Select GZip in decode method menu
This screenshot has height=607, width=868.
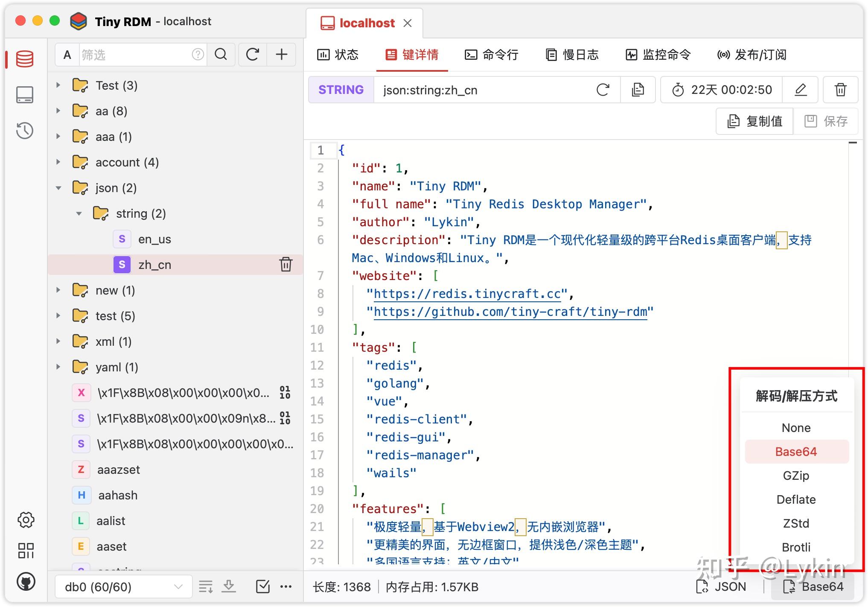796,476
